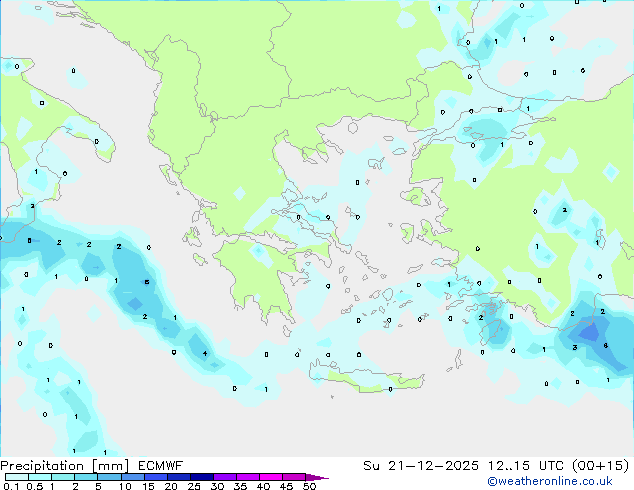Click the '0.1' legend tick label
The height and width of the screenshot is (490, 634).
[x=11, y=486]
